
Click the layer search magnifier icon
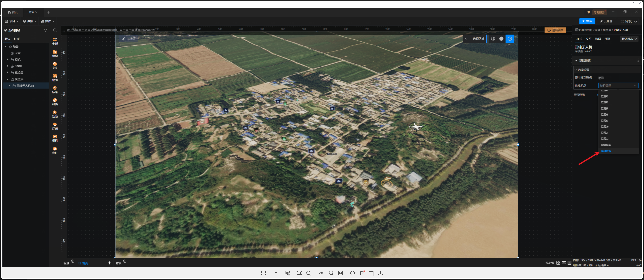[x=55, y=30]
